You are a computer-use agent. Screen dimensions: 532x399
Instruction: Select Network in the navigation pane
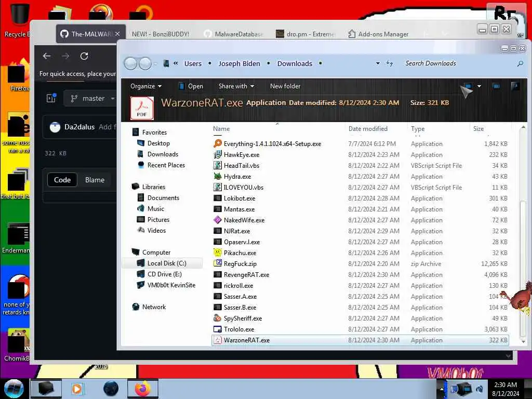[154, 307]
